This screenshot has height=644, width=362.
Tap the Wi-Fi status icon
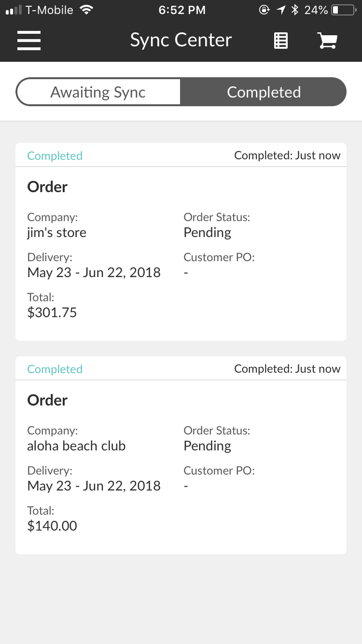pos(87,10)
